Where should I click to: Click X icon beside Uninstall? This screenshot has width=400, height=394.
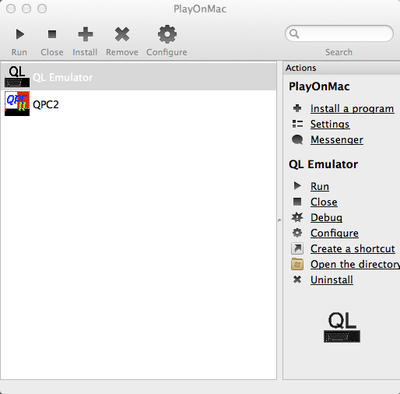(297, 280)
